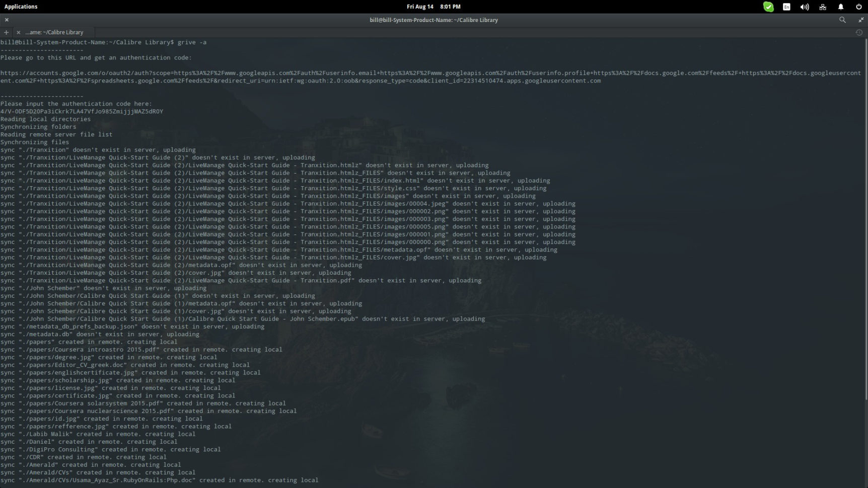The image size is (868, 488).
Task: Click the terminal window title text
Action: [x=433, y=20]
